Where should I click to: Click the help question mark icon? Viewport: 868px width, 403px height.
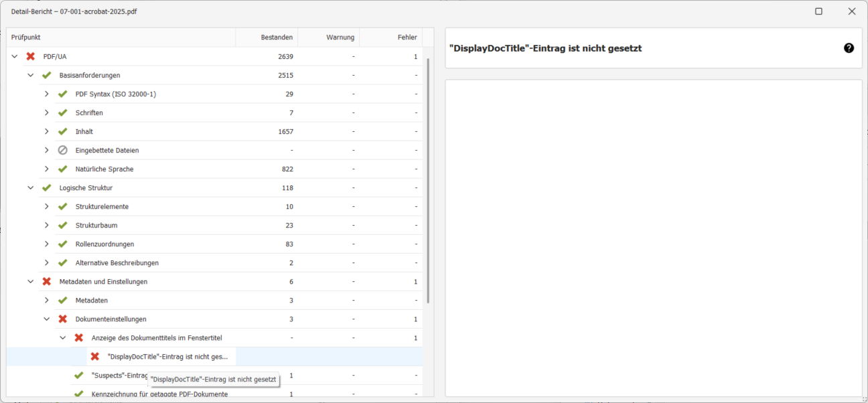(849, 48)
